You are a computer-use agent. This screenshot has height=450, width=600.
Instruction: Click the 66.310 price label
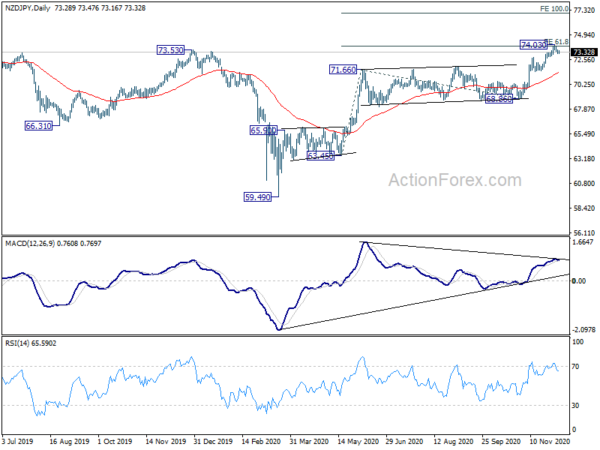tap(38, 126)
